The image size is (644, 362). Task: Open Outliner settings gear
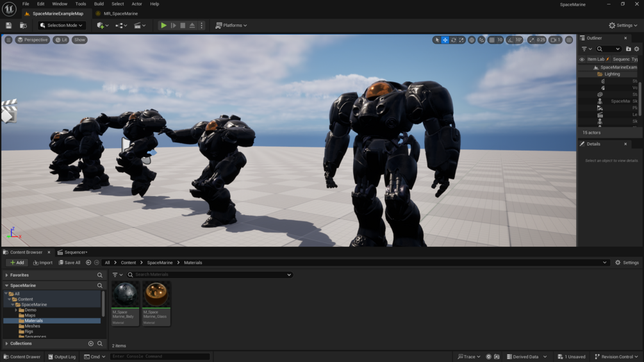point(636,49)
